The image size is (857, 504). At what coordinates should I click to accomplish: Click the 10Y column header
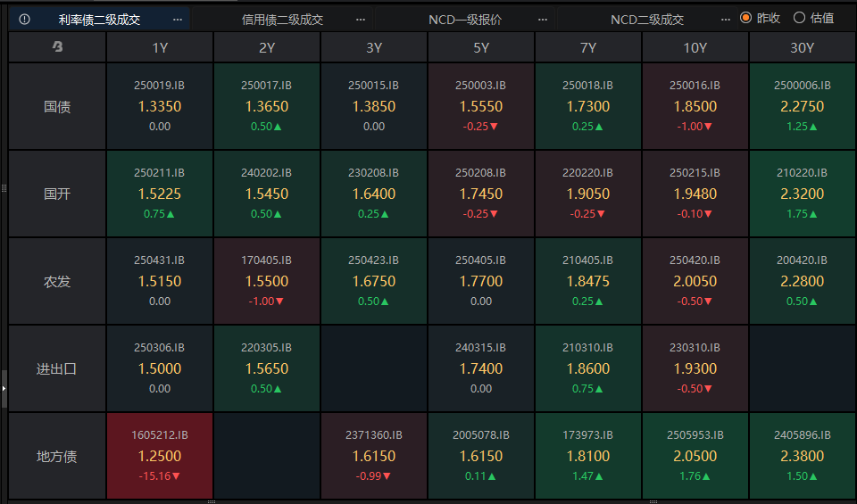tap(695, 48)
